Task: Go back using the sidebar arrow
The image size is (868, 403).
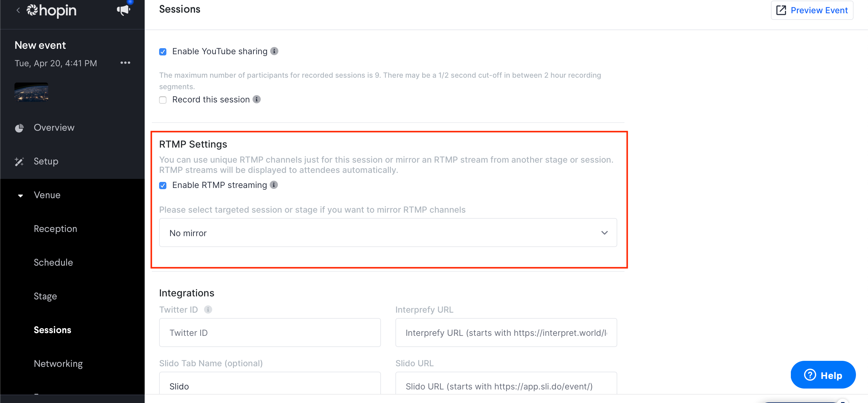Action: point(18,11)
